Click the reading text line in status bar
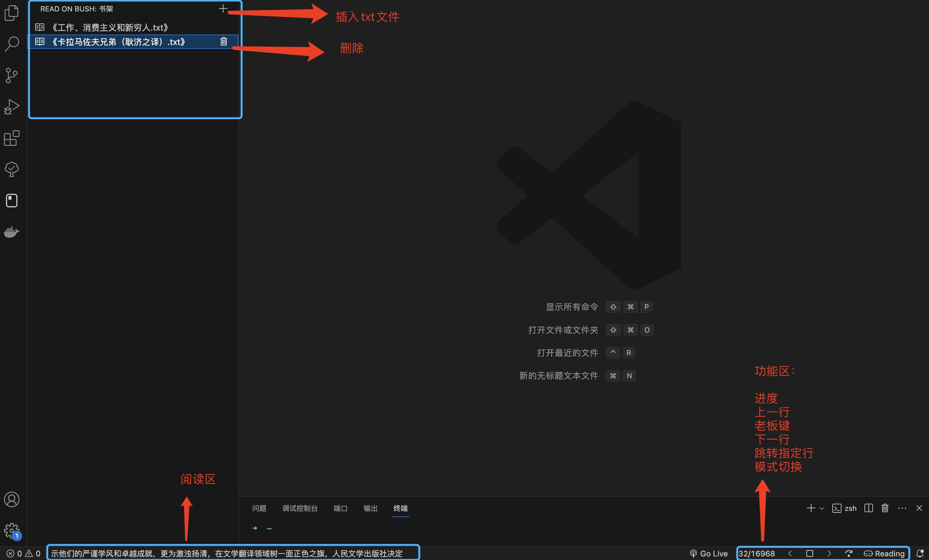929x560 pixels. [227, 553]
